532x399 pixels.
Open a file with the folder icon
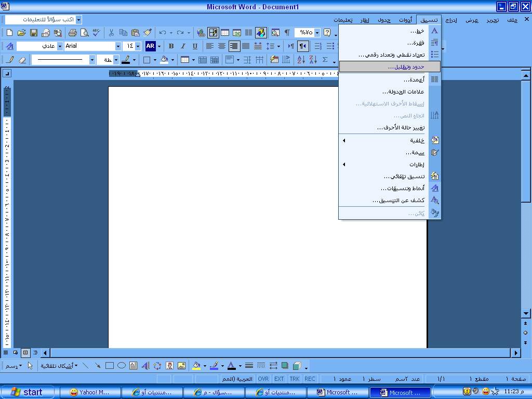coord(21,33)
